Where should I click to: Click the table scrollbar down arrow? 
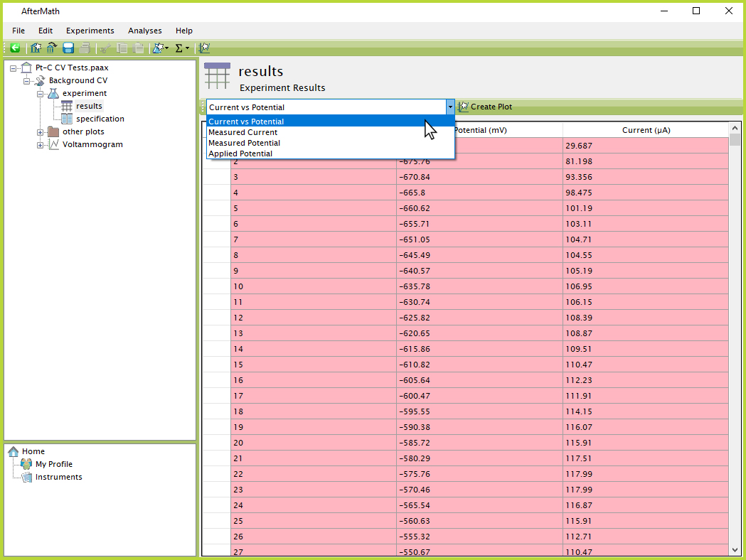tap(735, 549)
